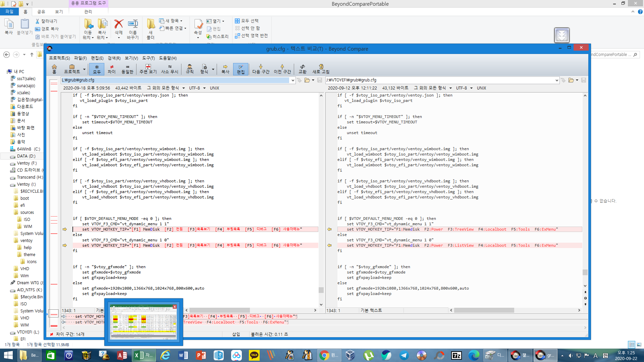
Task: Expand the right 그 외의 모든 형식 dropdown
Action: 450,88
